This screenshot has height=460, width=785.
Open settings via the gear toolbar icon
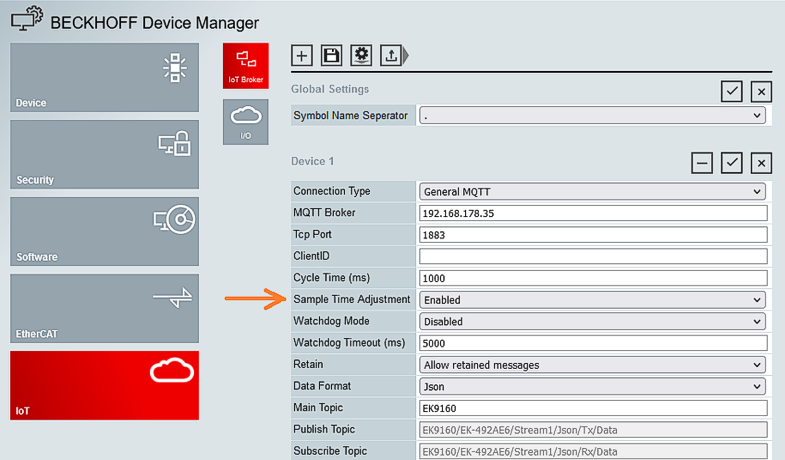361,56
